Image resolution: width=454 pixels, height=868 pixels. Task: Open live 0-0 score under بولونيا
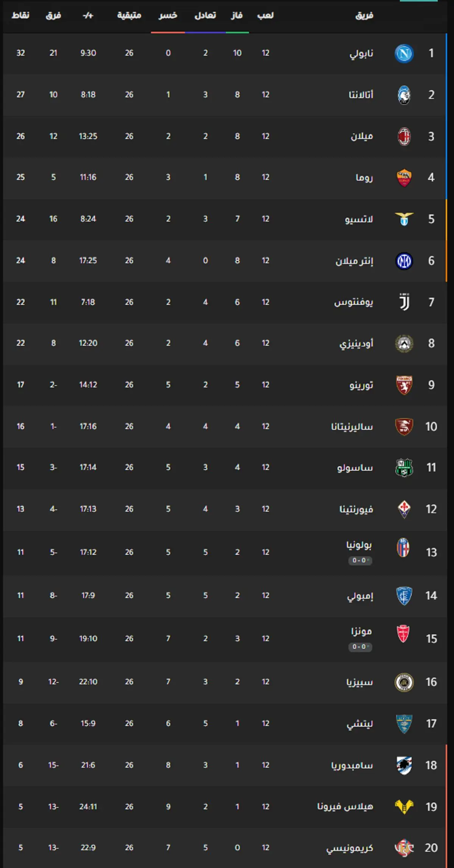click(360, 560)
